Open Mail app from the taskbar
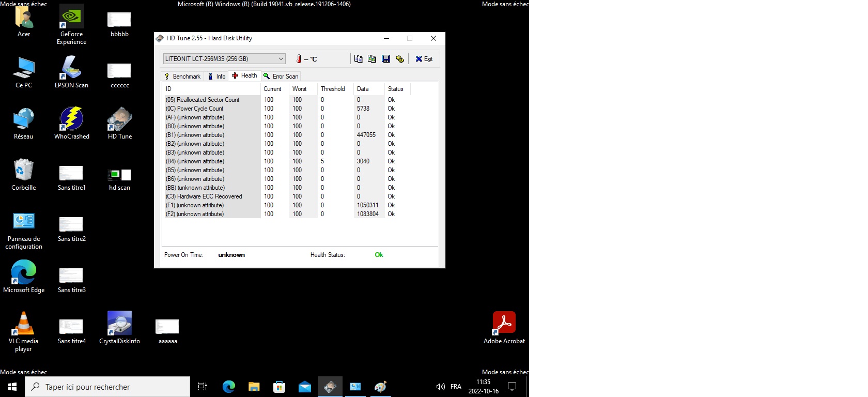This screenshot has height=397, width=868. pos(305,387)
